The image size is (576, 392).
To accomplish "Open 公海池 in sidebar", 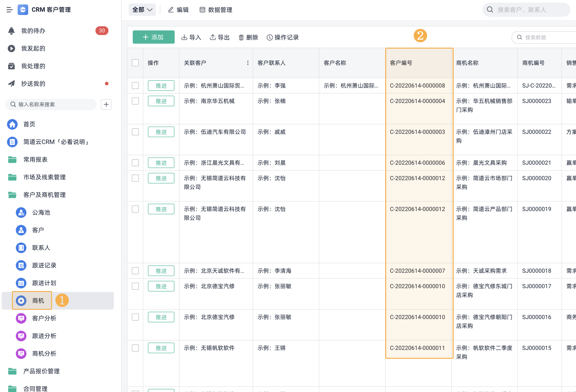I will (41, 212).
